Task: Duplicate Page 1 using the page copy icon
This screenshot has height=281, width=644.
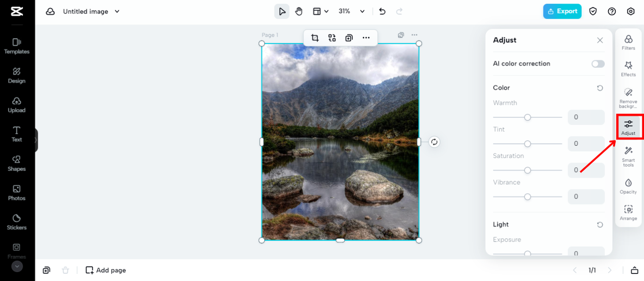Action: [x=401, y=35]
